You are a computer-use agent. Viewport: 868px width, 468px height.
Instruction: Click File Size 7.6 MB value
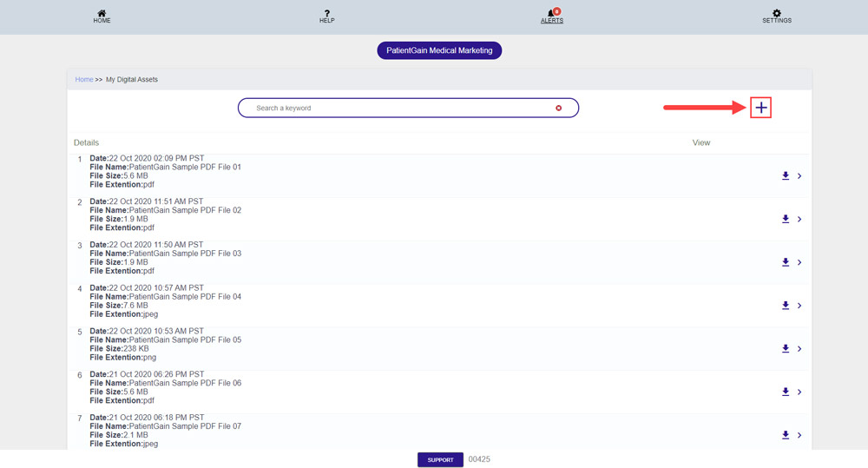[x=135, y=305]
